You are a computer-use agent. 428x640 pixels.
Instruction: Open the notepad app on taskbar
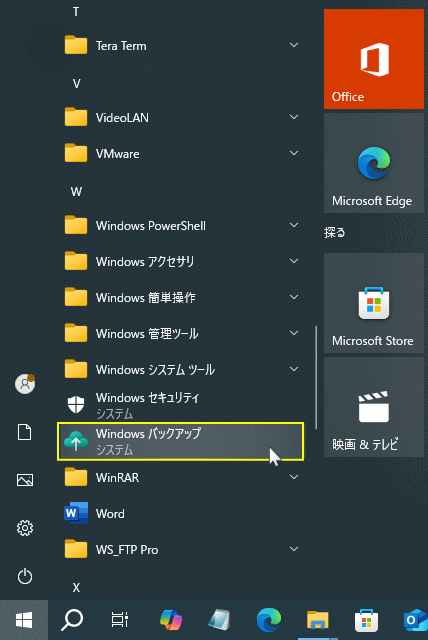[220, 620]
